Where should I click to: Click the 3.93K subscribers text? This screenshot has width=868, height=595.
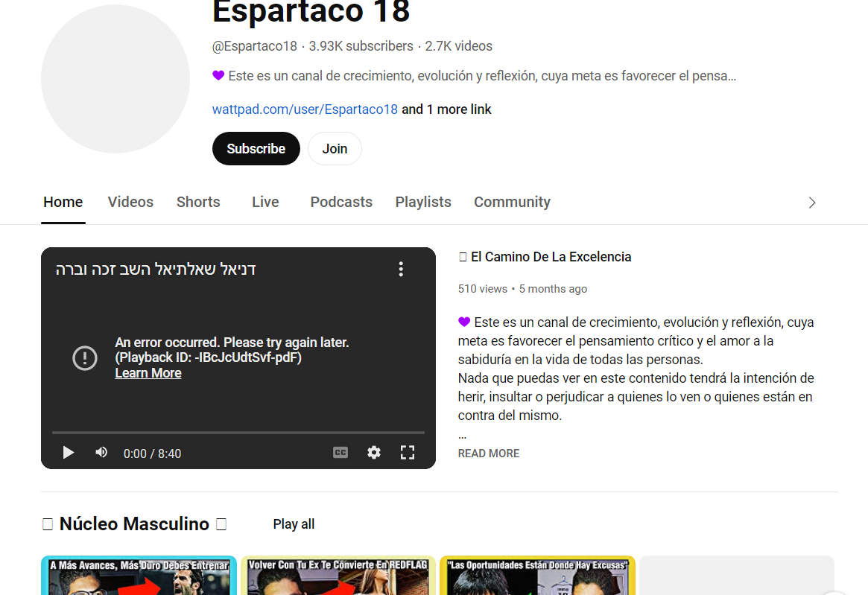361,46
